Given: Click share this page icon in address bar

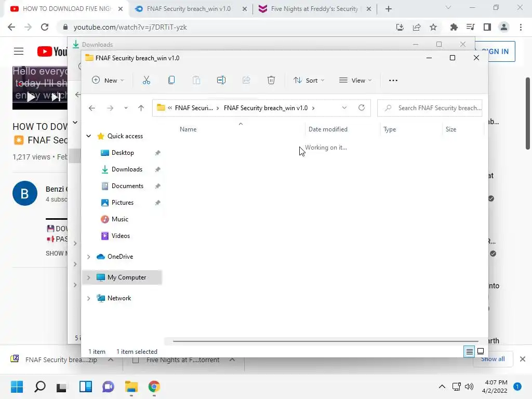Looking at the screenshot, I should (x=417, y=27).
